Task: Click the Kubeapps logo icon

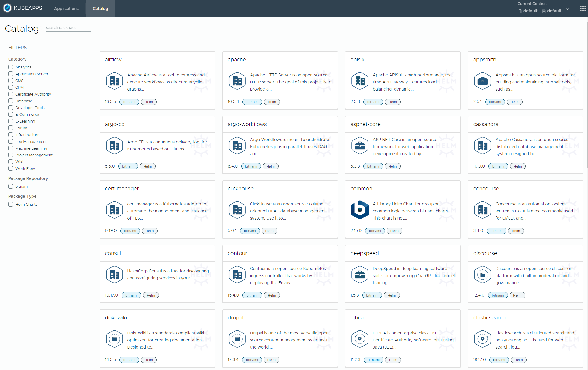Action: pos(7,8)
